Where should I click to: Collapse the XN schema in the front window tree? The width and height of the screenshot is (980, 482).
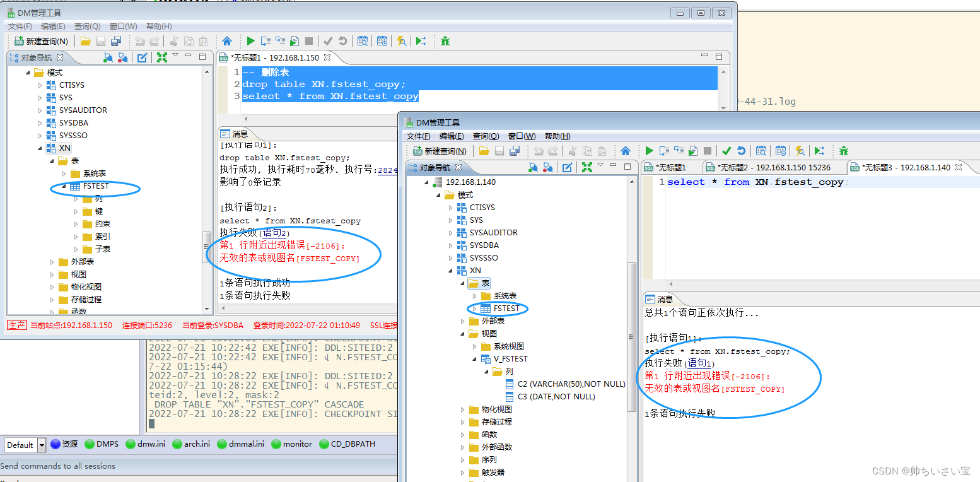pyautogui.click(x=450, y=271)
